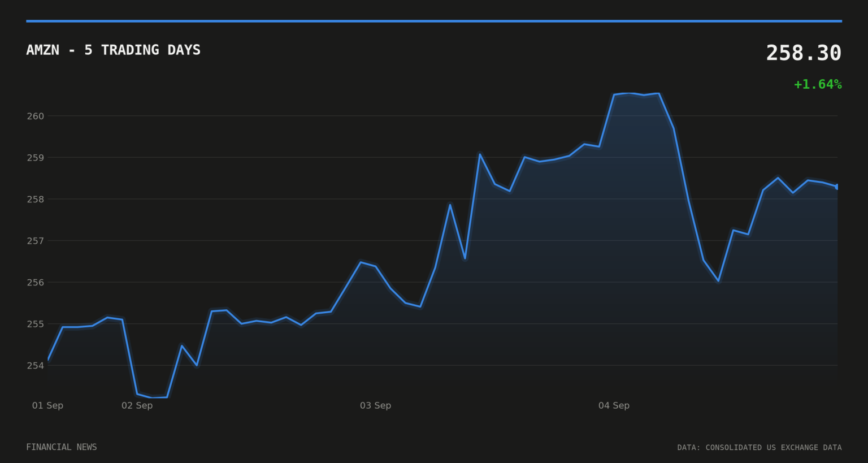868x463 pixels.
Task: Click the +1.64% change value
Action: coord(818,85)
